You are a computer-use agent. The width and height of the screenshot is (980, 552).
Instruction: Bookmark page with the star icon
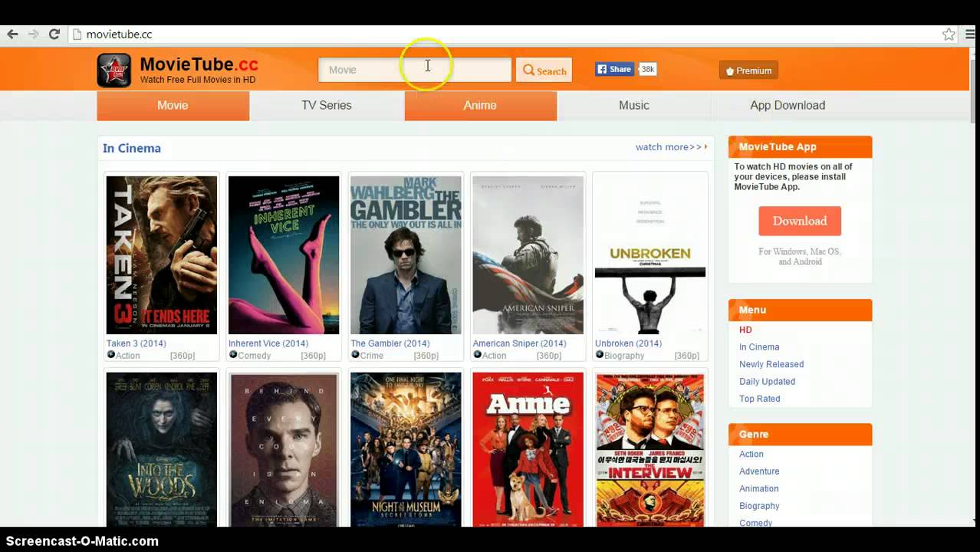(949, 34)
